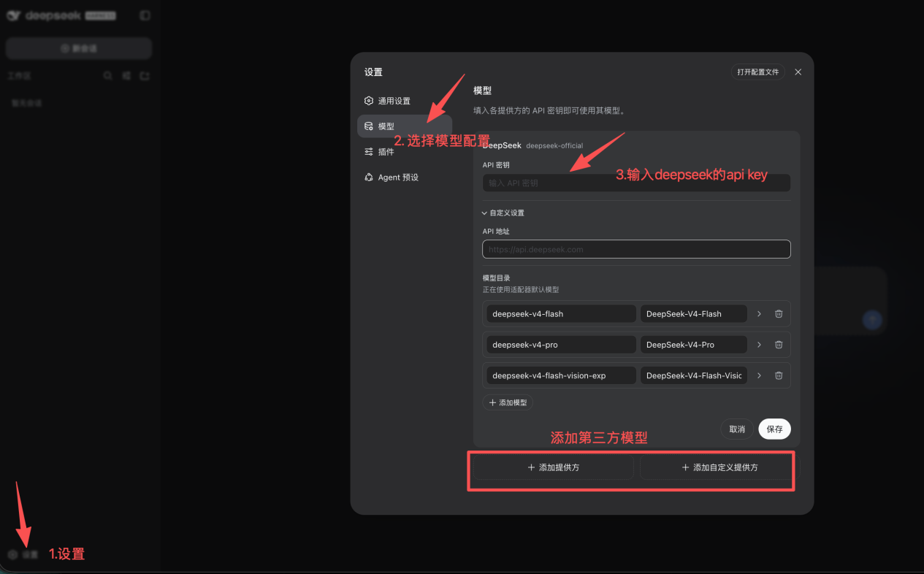
Task: Click 取消 to discard changes
Action: click(x=737, y=429)
